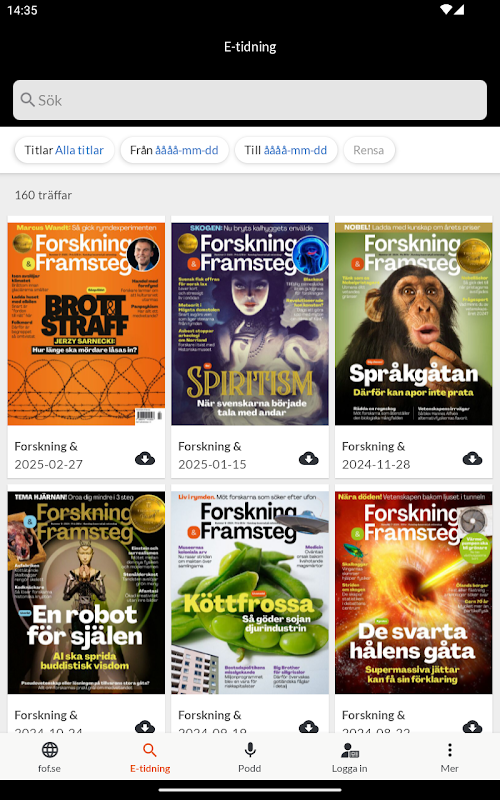This screenshot has width=500, height=800.
Task: Open the De svarta hålens gåta cover
Action: tap(413, 592)
